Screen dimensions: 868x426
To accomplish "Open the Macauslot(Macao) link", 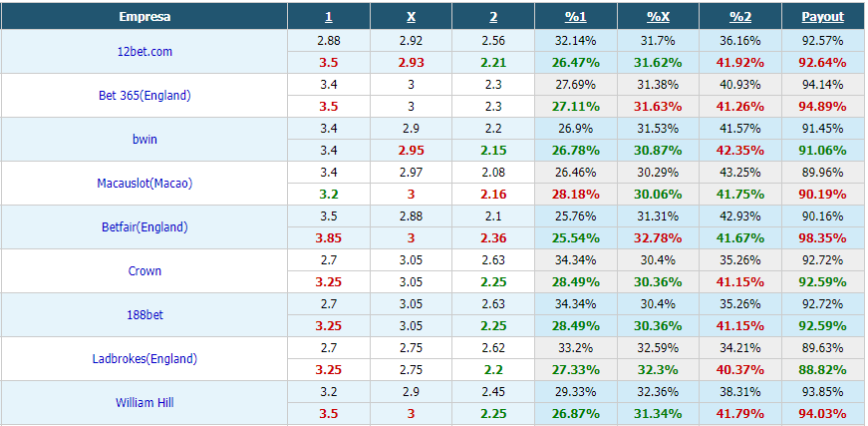I will [145, 184].
